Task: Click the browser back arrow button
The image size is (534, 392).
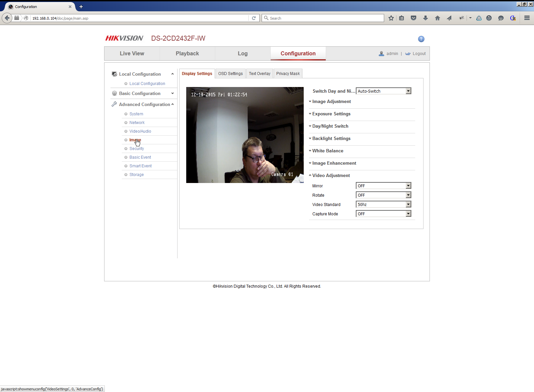Action: coord(7,18)
